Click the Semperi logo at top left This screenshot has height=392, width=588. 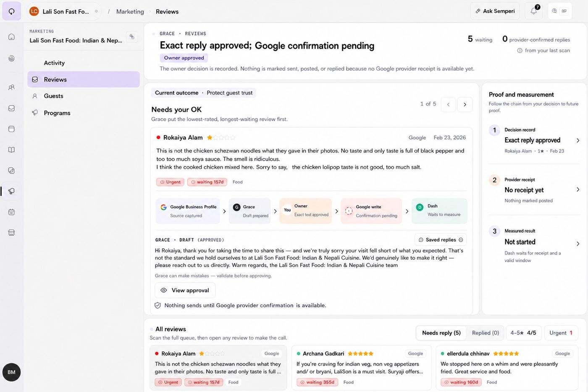click(x=11, y=11)
